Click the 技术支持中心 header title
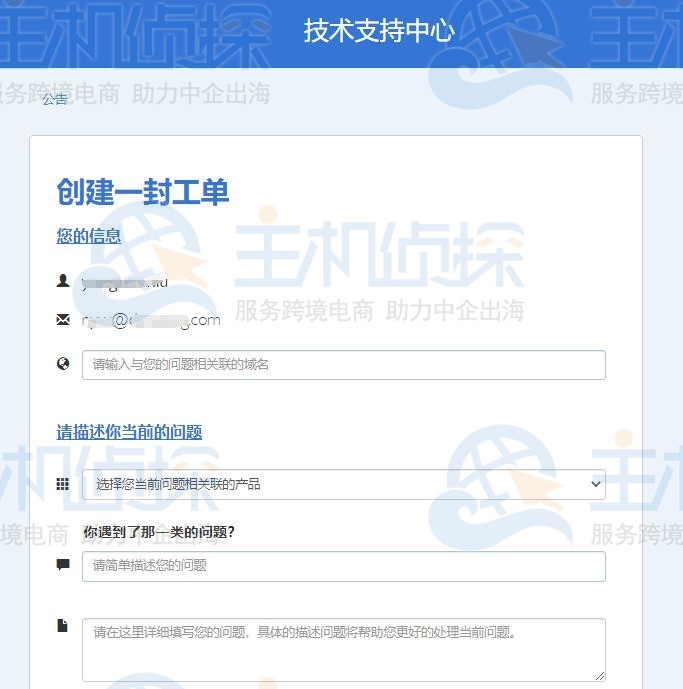The height and width of the screenshot is (689, 683). point(379,31)
